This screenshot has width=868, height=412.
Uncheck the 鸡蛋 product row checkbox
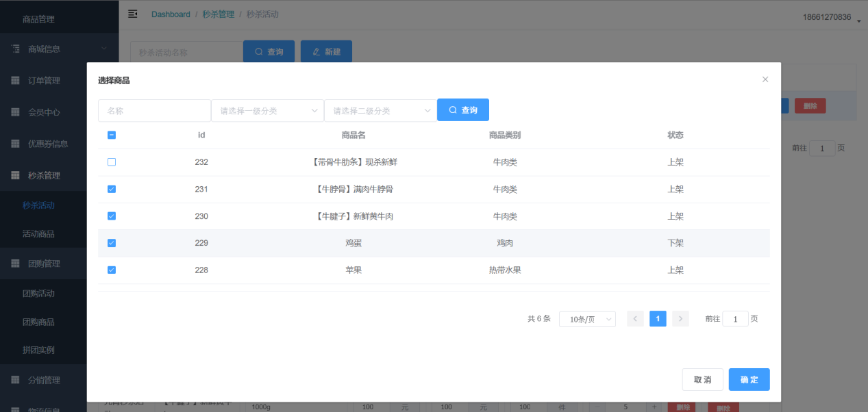pos(112,243)
